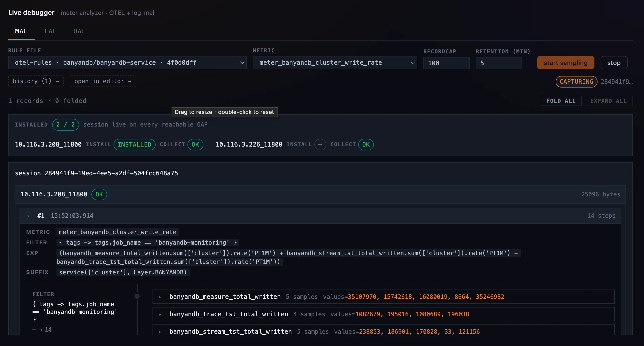Click the → 14 step count under FILTER
Screen dimensions: 644x346
[42, 330]
